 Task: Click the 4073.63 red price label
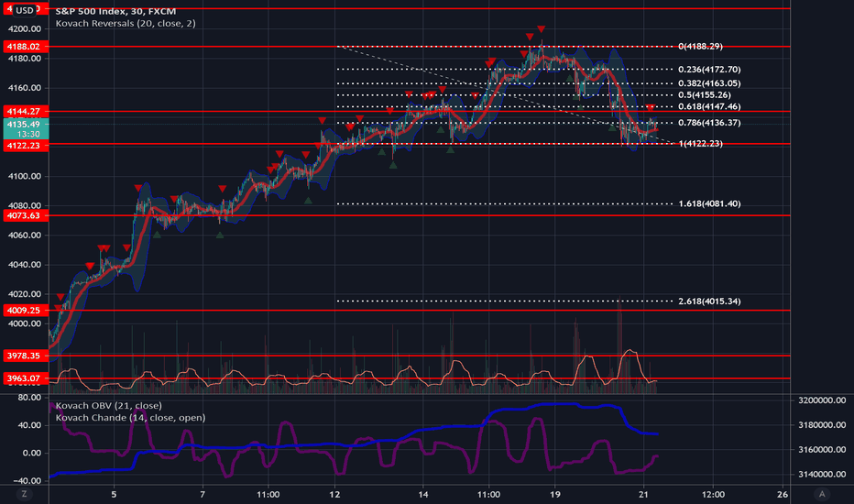(25, 215)
